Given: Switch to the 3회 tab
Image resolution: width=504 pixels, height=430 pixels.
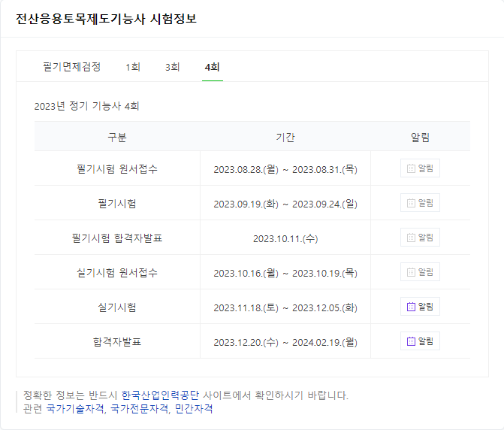Looking at the screenshot, I should pos(172,67).
